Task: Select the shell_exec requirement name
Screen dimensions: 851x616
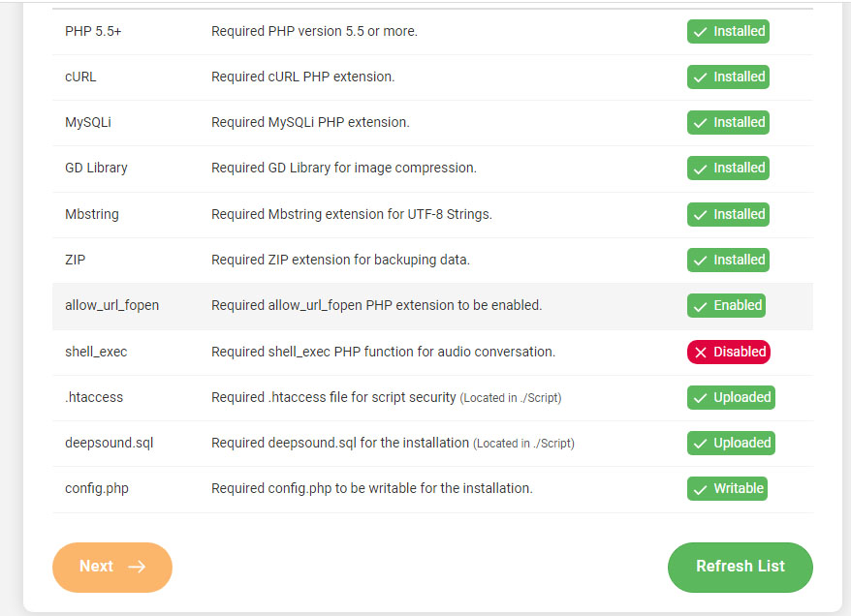Action: [x=96, y=352]
